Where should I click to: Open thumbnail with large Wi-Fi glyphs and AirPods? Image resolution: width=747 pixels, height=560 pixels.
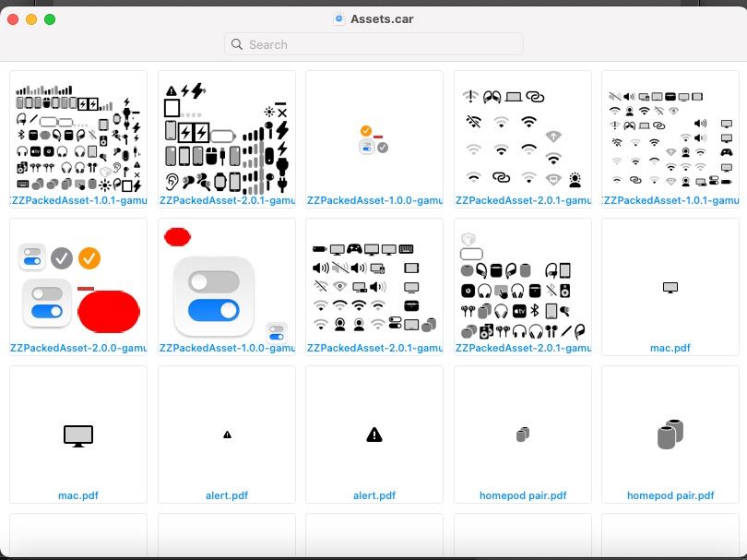(523, 138)
